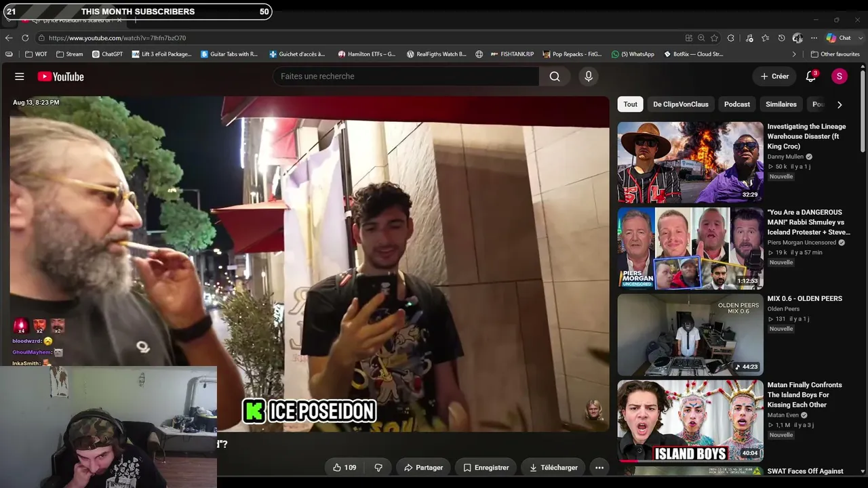Expand Other favourites folder
The width and height of the screenshot is (868, 488).
coord(835,54)
